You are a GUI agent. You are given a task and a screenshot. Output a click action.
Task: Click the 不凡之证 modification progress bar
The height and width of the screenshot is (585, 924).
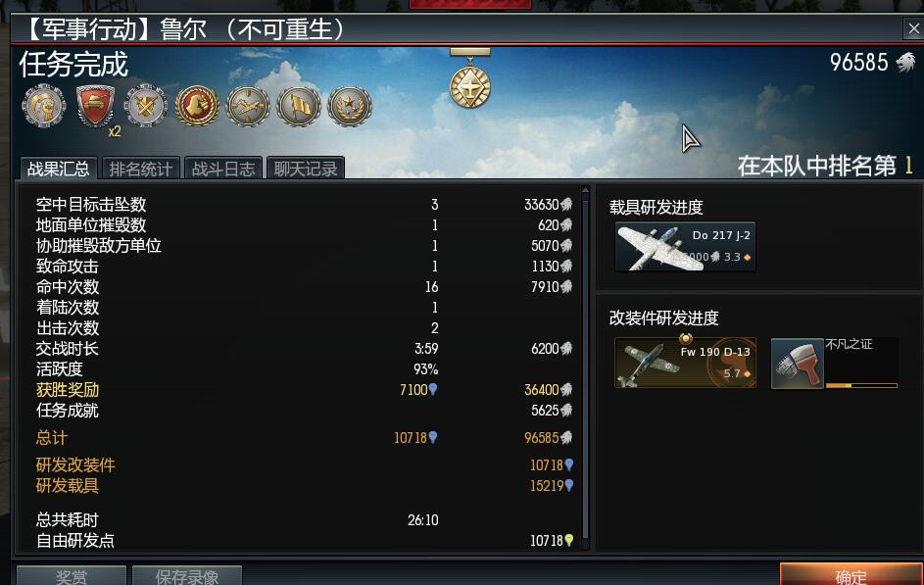861,385
